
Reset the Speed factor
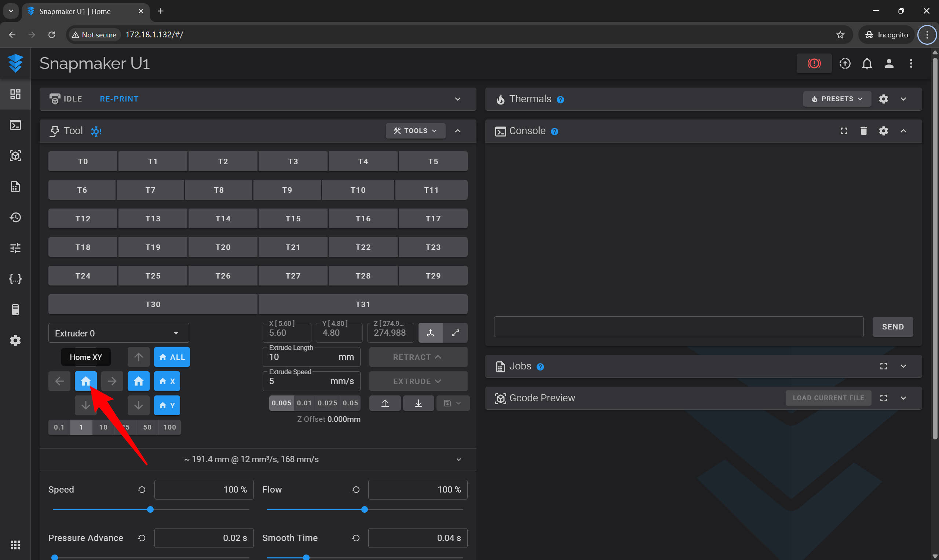pos(142,489)
